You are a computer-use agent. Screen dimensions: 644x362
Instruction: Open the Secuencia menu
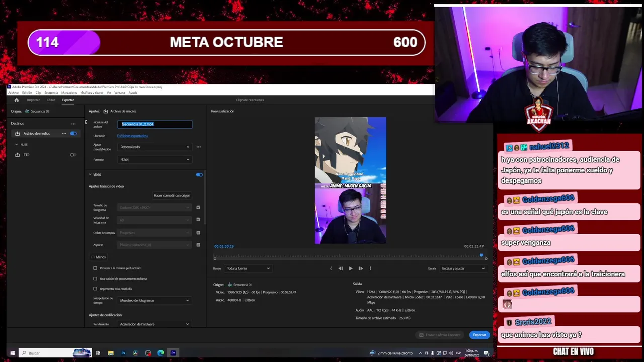click(51, 93)
